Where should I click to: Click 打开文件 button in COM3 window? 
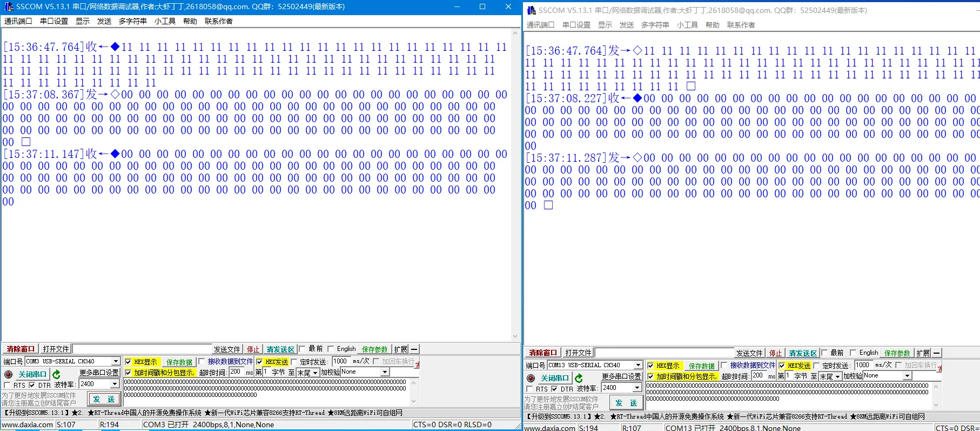click(x=56, y=349)
